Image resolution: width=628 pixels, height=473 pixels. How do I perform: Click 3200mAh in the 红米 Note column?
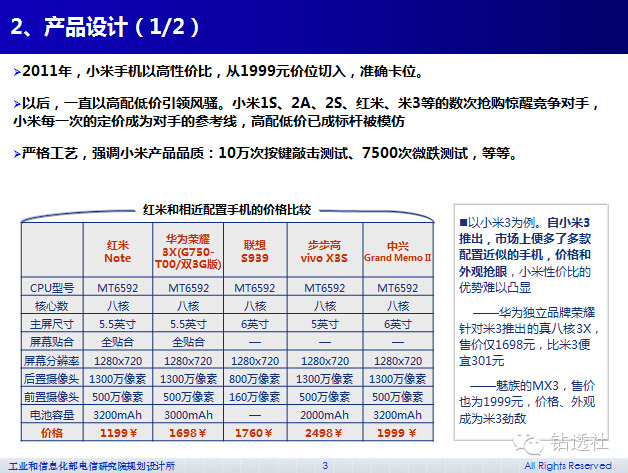click(118, 415)
